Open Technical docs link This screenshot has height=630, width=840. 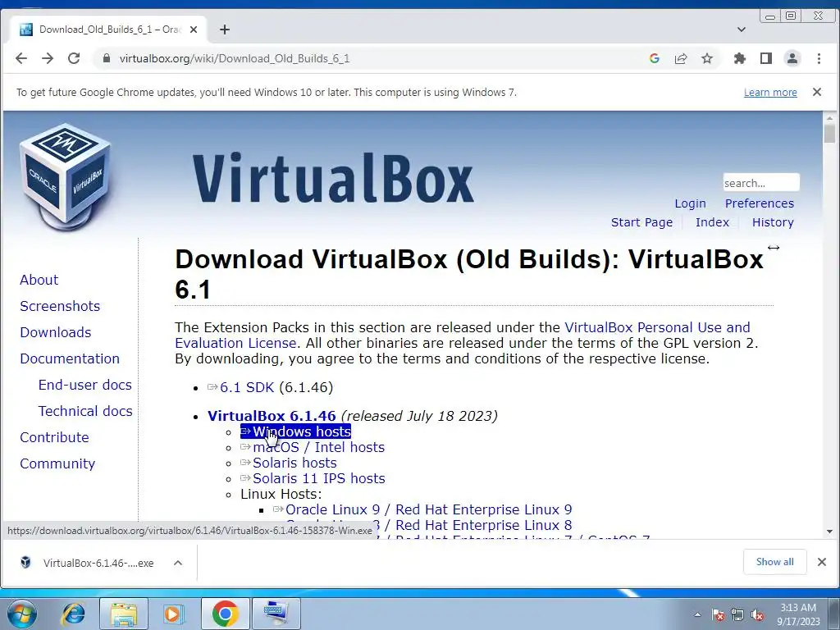[x=85, y=411]
